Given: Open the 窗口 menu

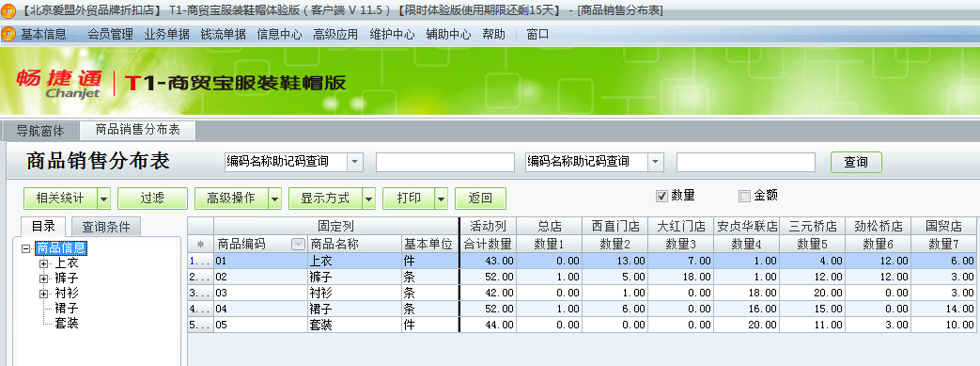Looking at the screenshot, I should click(x=537, y=35).
